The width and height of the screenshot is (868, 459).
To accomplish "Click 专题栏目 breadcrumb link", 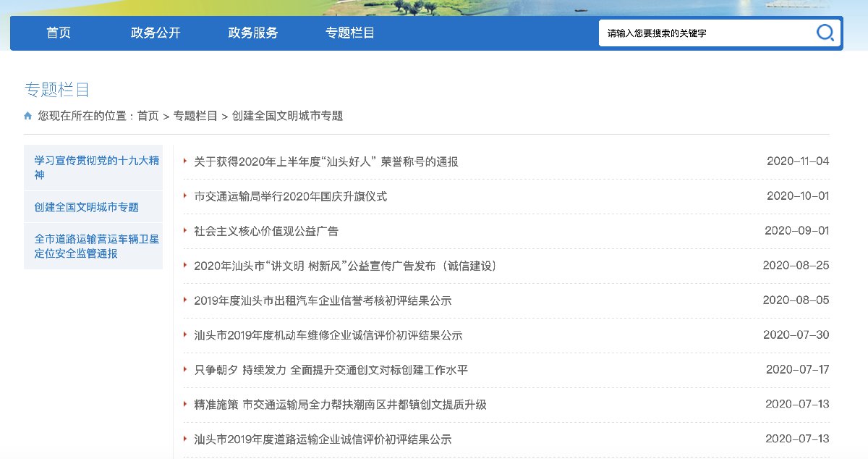I will click(195, 116).
